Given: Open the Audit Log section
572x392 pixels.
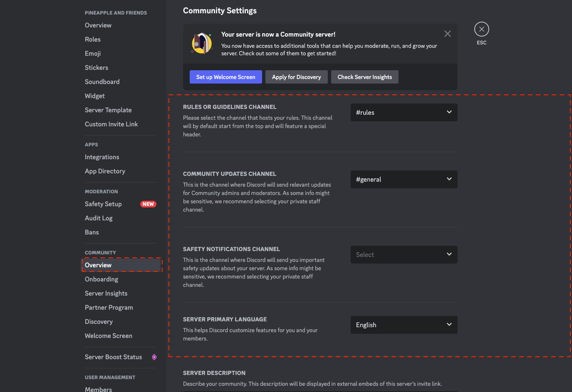Looking at the screenshot, I should 99,218.
